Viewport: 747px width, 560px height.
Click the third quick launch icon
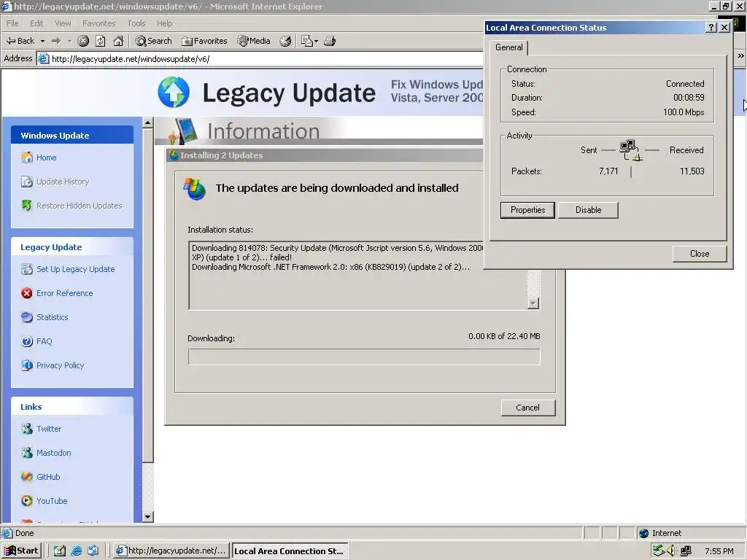click(93, 551)
